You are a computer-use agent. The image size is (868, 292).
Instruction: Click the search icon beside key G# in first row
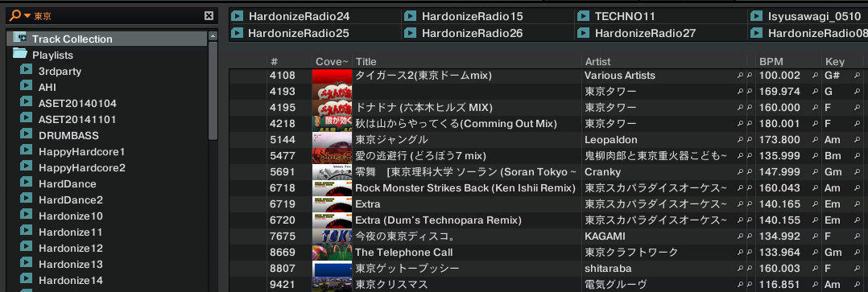[857, 76]
